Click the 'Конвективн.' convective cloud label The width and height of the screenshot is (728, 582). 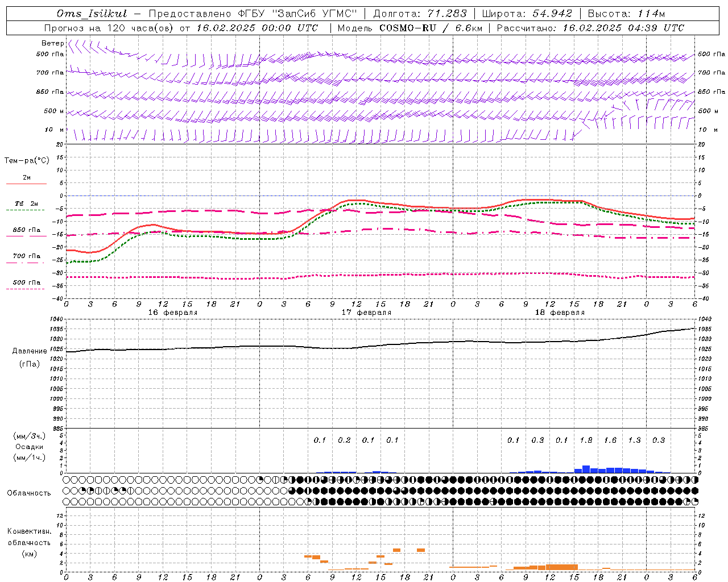coord(29,531)
